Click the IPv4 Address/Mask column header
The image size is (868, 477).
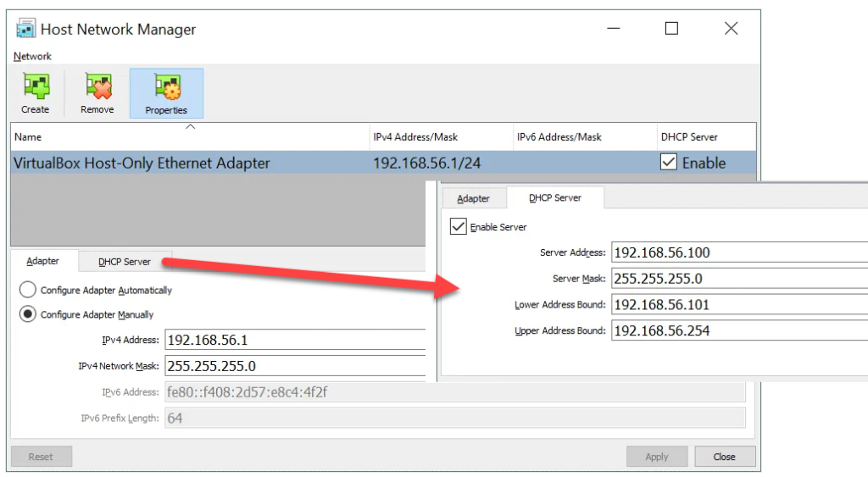[x=441, y=136]
